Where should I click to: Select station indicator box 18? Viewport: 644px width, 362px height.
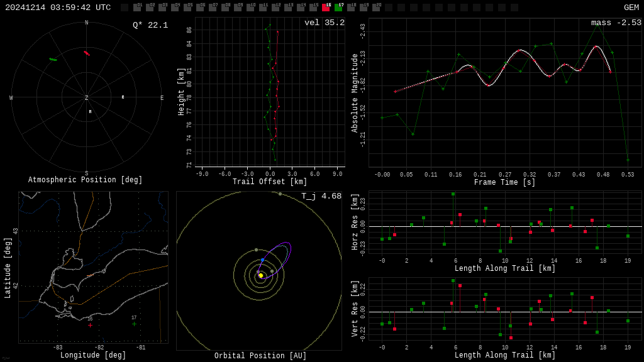pyautogui.click(x=351, y=8)
